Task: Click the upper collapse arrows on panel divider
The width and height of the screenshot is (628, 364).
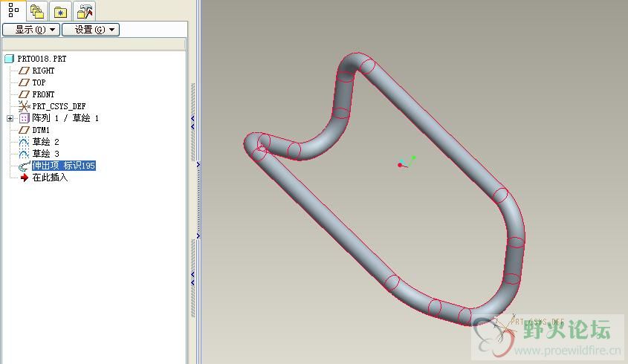Action: [x=192, y=123]
